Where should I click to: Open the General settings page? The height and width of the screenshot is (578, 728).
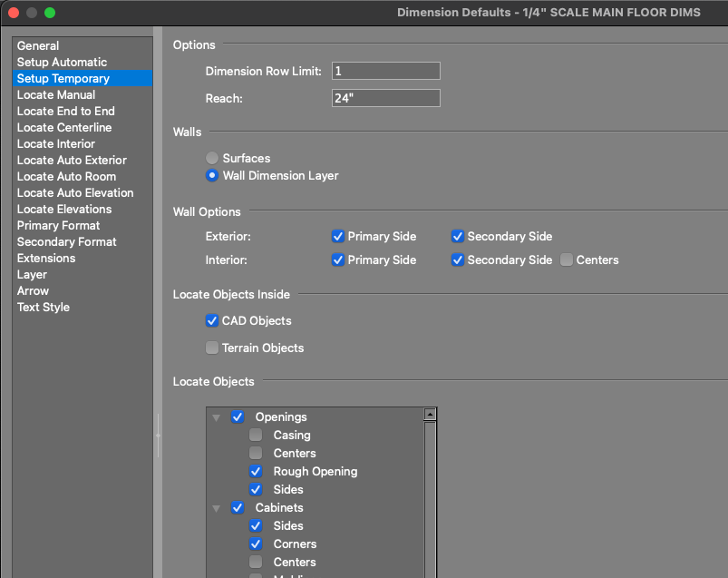click(38, 46)
